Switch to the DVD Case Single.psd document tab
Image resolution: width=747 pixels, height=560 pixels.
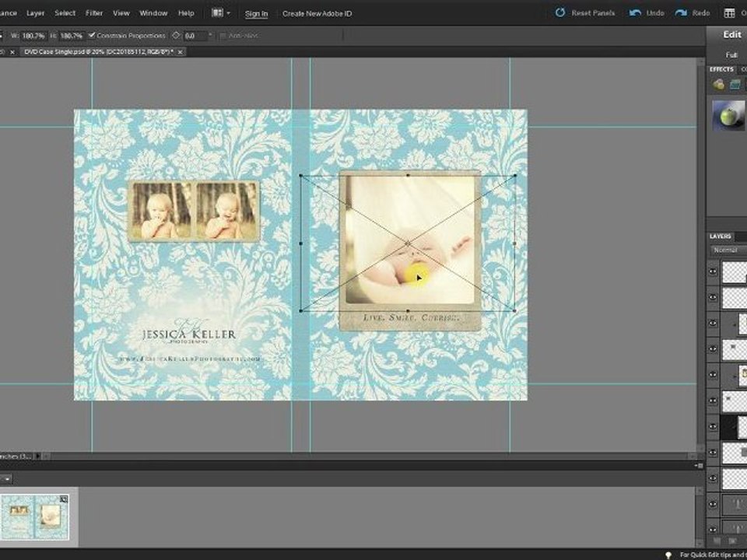coord(99,52)
